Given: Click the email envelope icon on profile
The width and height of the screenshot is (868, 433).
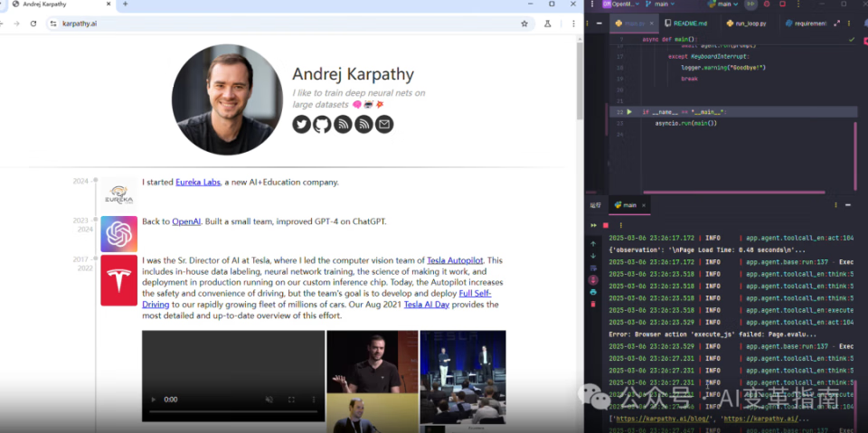Looking at the screenshot, I should point(384,124).
